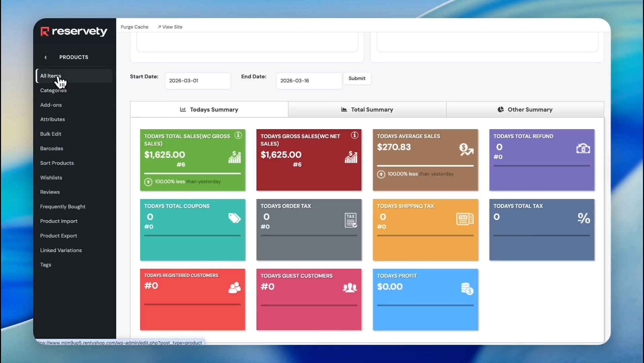644x363 pixels.
Task: Switch to the Todays Summary tab
Action: click(209, 110)
